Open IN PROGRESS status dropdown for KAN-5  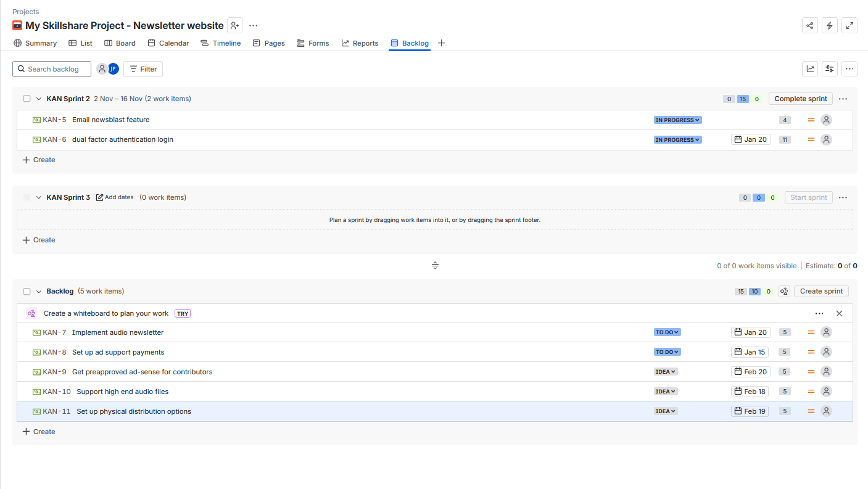point(677,120)
